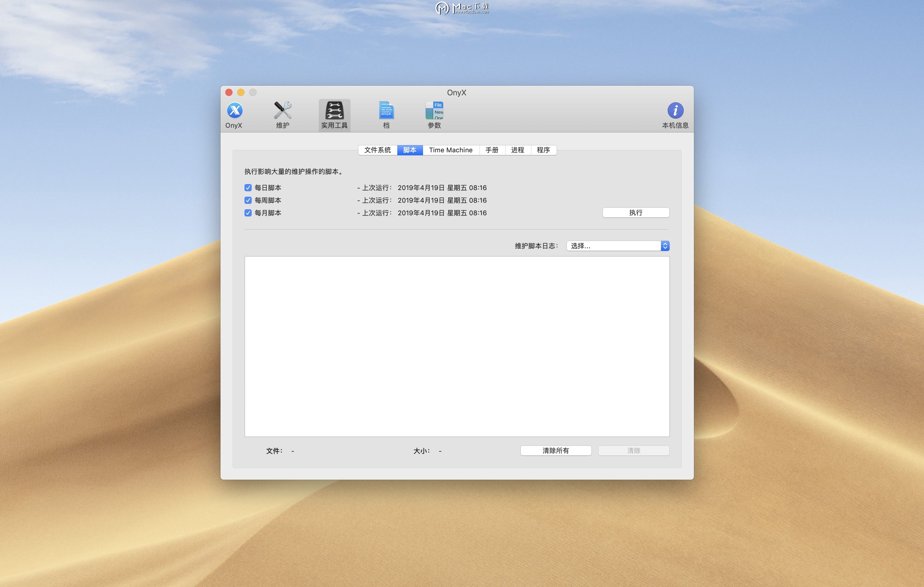Open the 维护脚本日志 选择 dropdown
The height and width of the screenshot is (587, 924).
coord(614,246)
